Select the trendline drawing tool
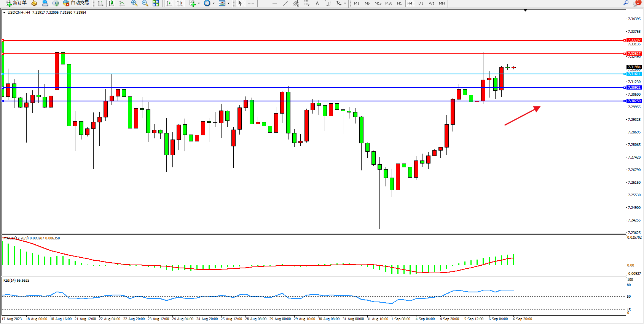Screen dimensions: 644x324 285,3
